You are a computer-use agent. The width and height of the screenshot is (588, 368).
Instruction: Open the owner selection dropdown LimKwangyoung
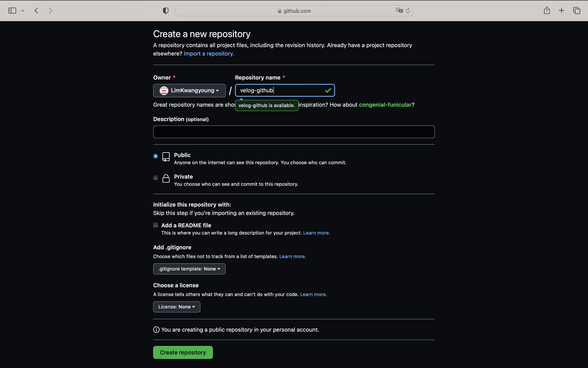point(189,90)
